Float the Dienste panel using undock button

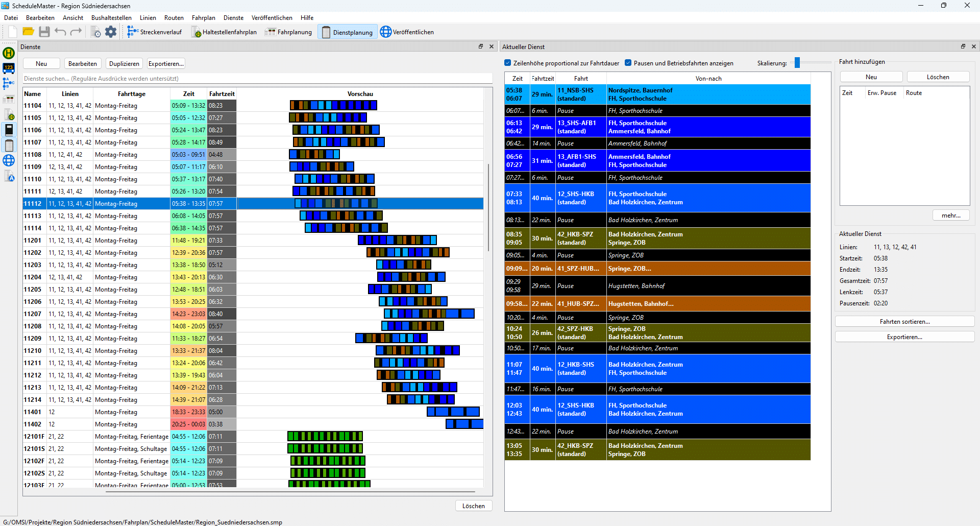coord(480,46)
